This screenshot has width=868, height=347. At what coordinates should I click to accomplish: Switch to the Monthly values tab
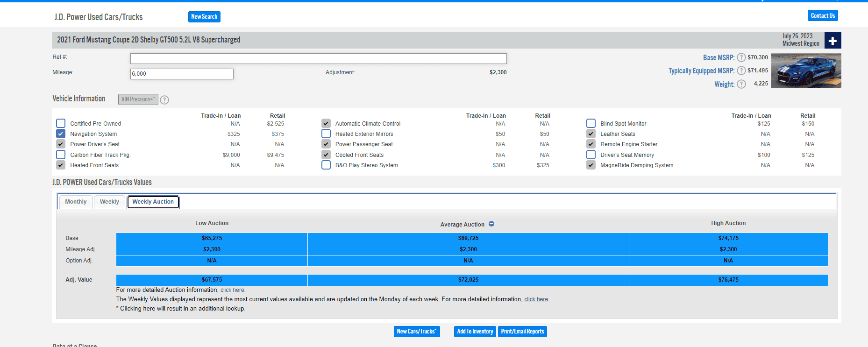point(76,202)
